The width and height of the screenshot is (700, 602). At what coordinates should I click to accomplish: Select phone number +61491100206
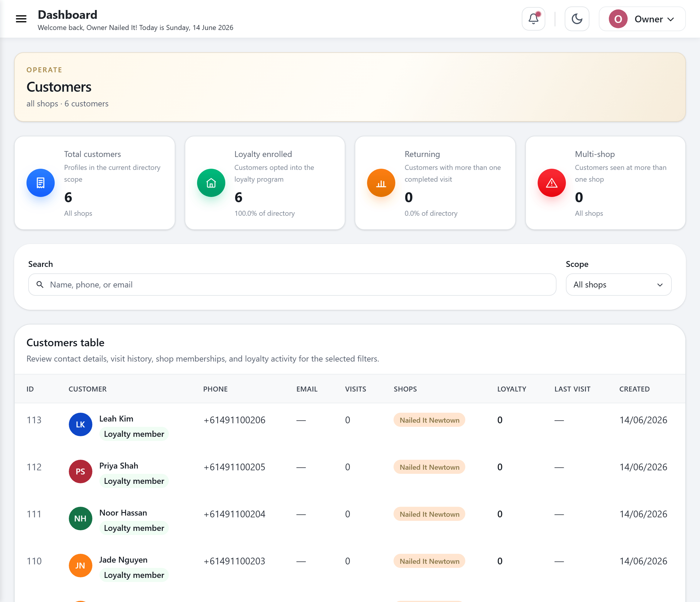[234, 420]
